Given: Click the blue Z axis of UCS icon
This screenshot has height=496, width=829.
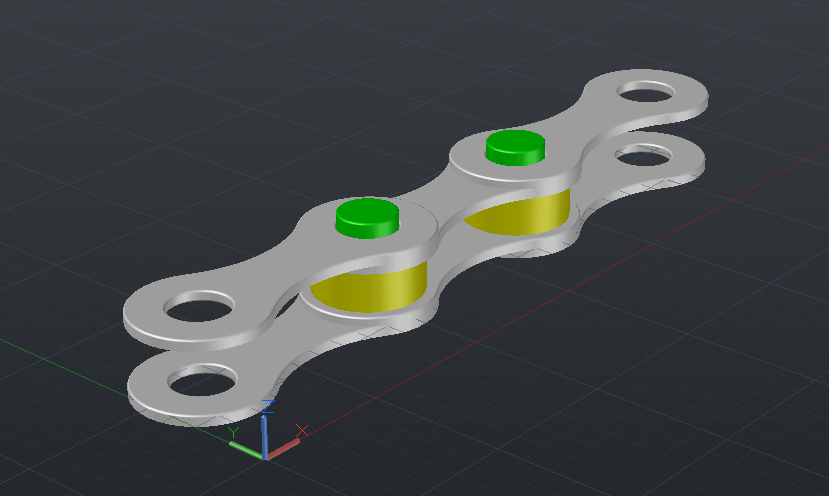Looking at the screenshot, I should pos(264,438).
